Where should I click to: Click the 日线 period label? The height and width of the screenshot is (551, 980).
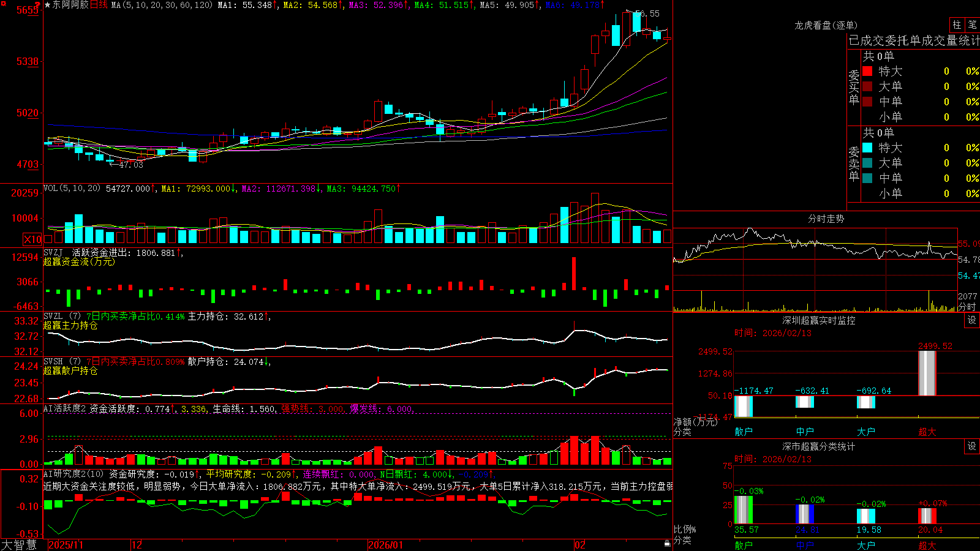pos(99,5)
